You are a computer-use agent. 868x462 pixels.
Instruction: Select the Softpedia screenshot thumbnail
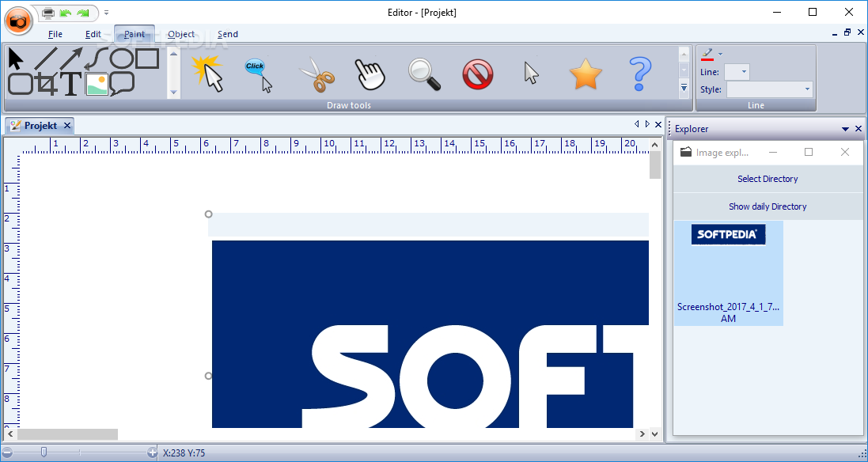coord(729,234)
